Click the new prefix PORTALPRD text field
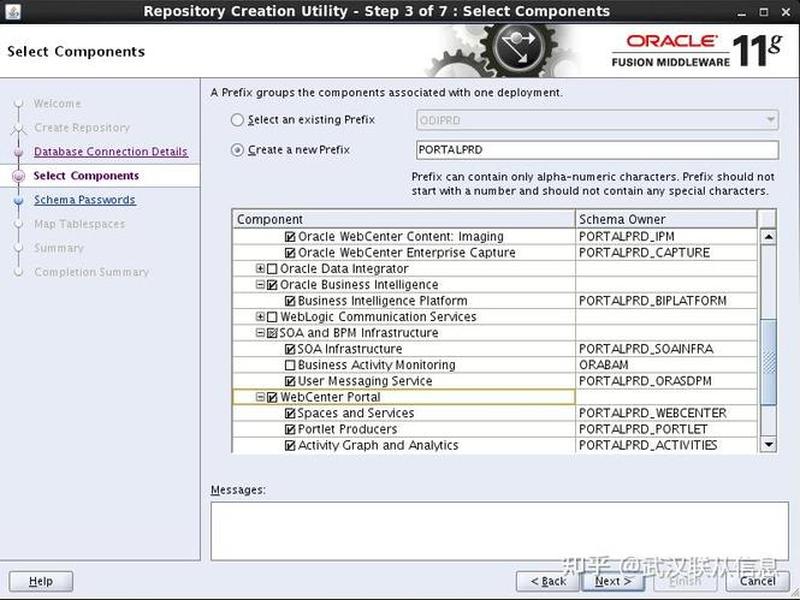The width and height of the screenshot is (800, 600). pos(597,150)
